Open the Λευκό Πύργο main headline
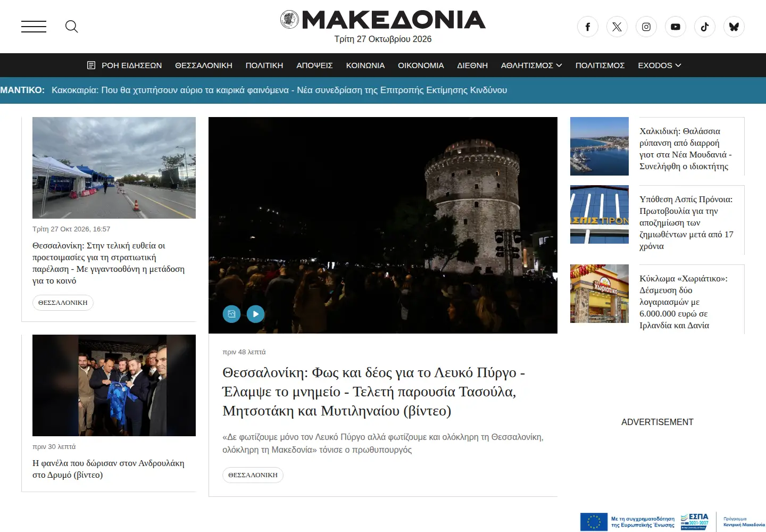Viewport: 766px width, 532px height. click(x=373, y=392)
